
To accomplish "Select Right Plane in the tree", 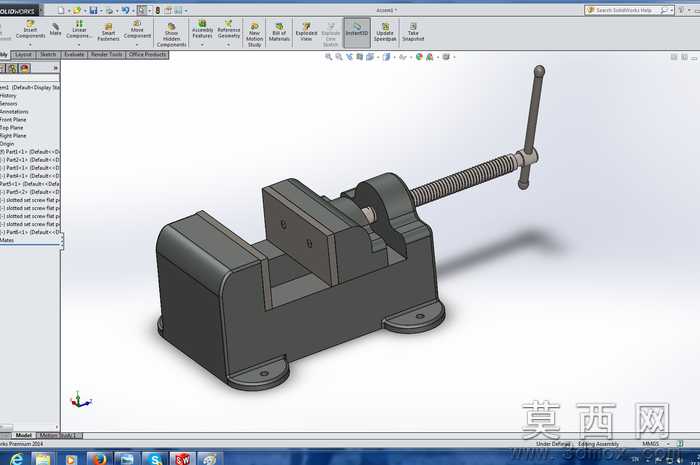I will click(x=13, y=136).
